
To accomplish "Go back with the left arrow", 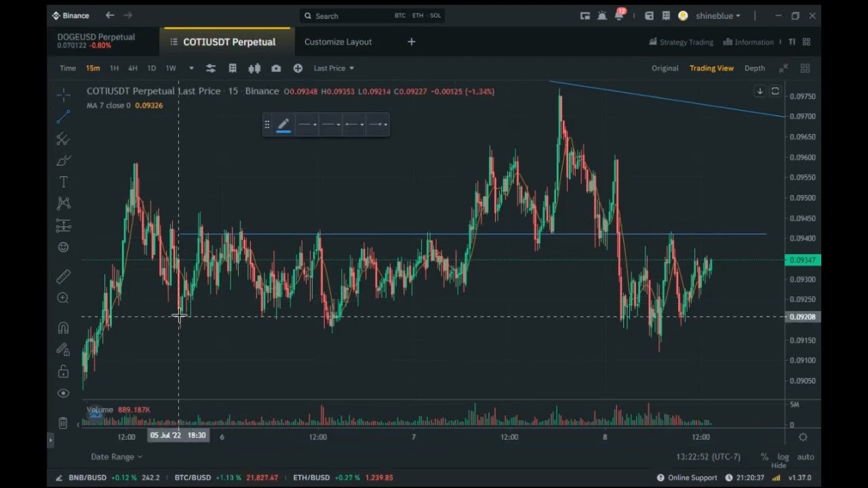I will click(110, 15).
